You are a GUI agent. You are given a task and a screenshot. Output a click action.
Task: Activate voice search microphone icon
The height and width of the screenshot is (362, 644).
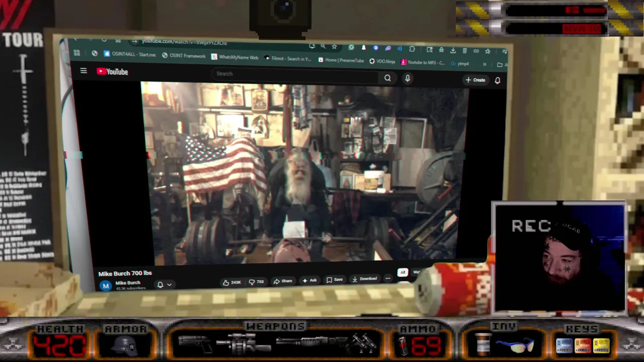click(408, 78)
